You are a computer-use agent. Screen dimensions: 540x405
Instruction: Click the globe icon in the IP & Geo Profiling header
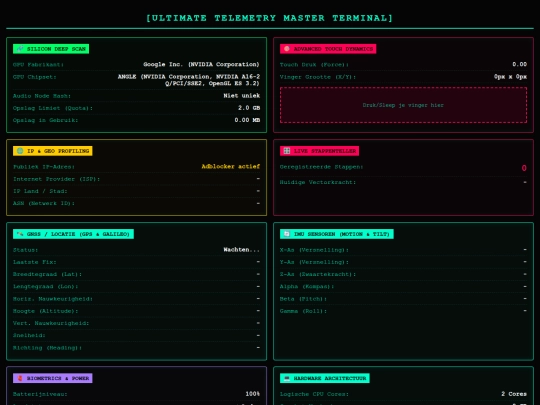click(20, 151)
